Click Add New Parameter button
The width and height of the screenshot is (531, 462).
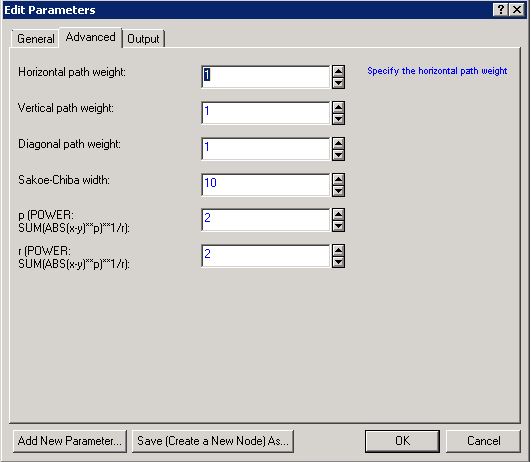coord(70,441)
